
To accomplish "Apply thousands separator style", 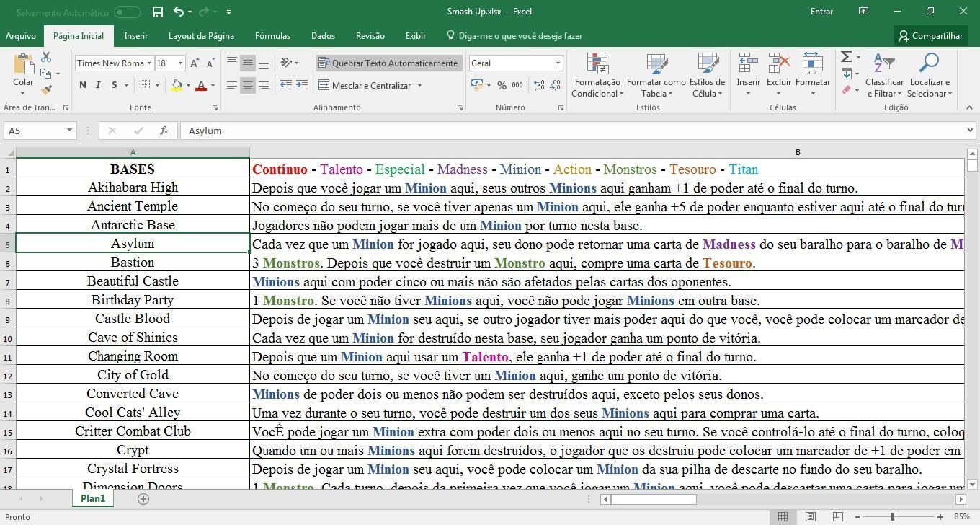I will click(x=517, y=85).
